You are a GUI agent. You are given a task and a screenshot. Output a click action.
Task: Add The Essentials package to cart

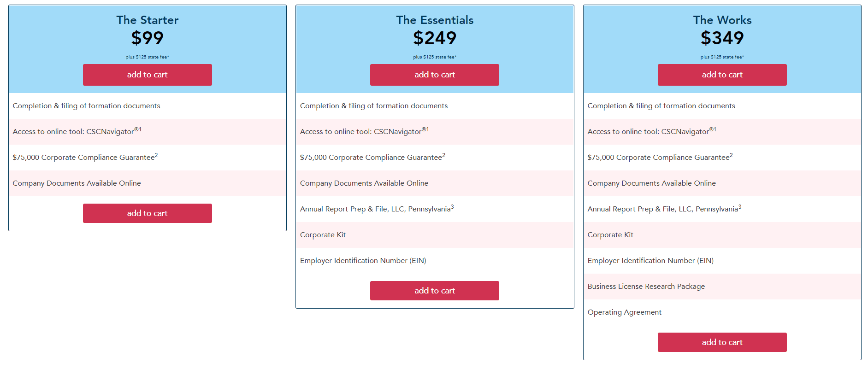pyautogui.click(x=434, y=75)
